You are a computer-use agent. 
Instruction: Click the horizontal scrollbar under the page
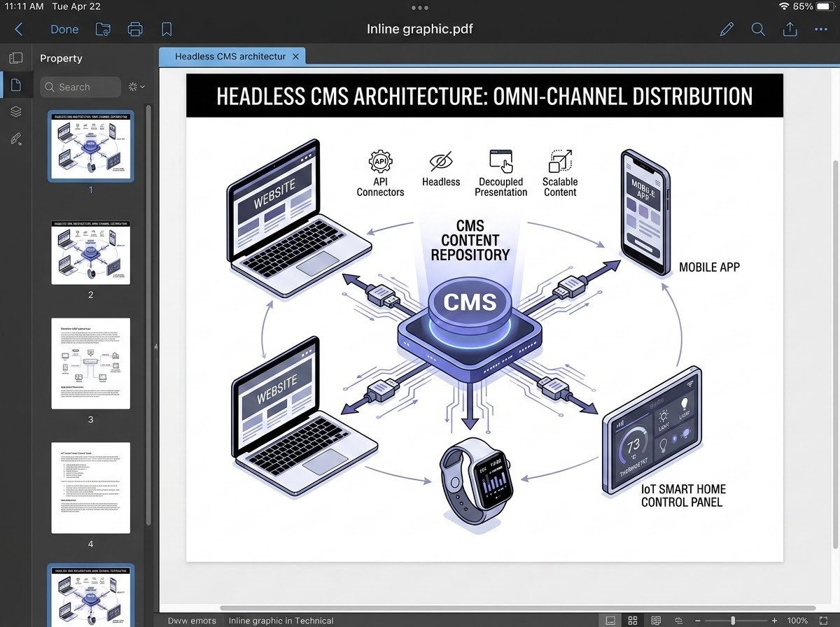coord(517,608)
